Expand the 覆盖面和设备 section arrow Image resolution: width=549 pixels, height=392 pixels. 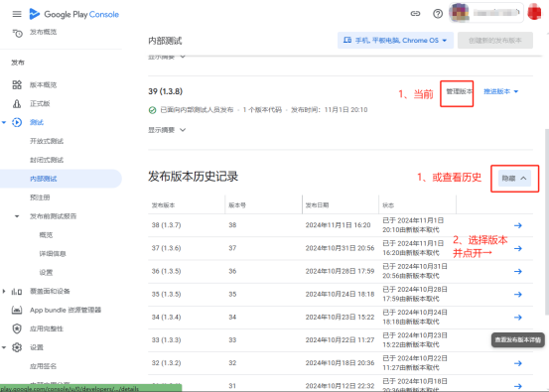click(4, 291)
